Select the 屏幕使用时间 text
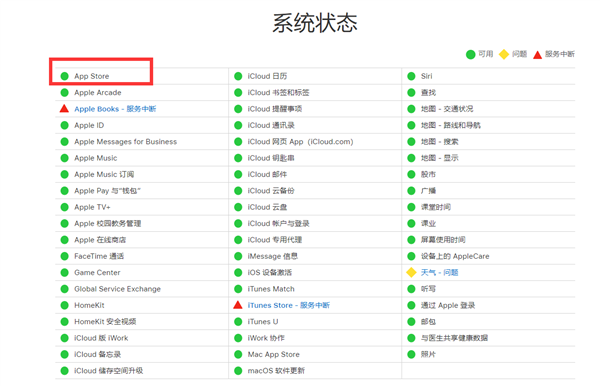 pyautogui.click(x=443, y=240)
